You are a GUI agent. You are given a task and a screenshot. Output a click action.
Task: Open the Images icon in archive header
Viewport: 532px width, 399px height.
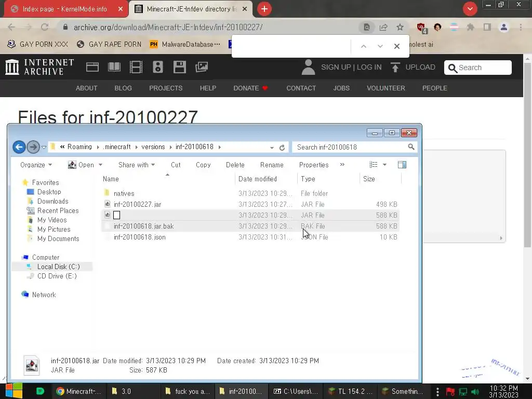tap(202, 67)
